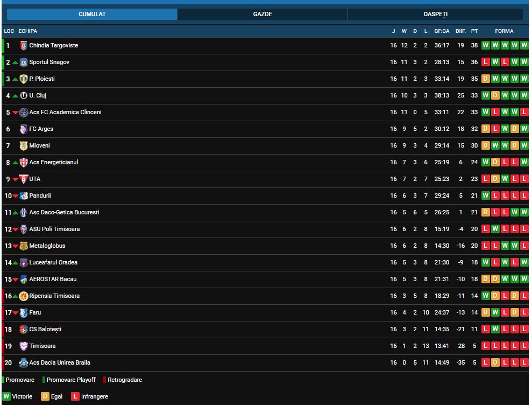Click the Asc Daco-Getica Bucuresti logo

[x=24, y=212]
